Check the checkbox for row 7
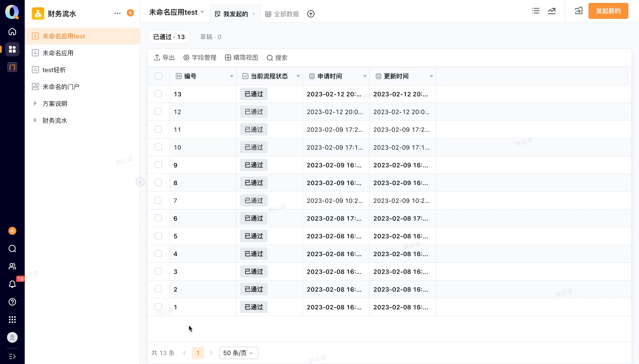 tap(158, 200)
